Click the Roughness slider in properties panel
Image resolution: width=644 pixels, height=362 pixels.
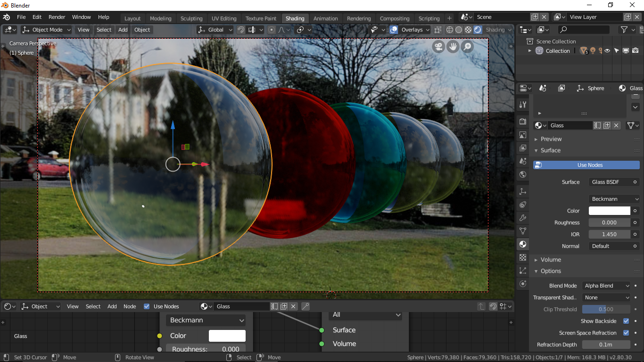pyautogui.click(x=610, y=222)
